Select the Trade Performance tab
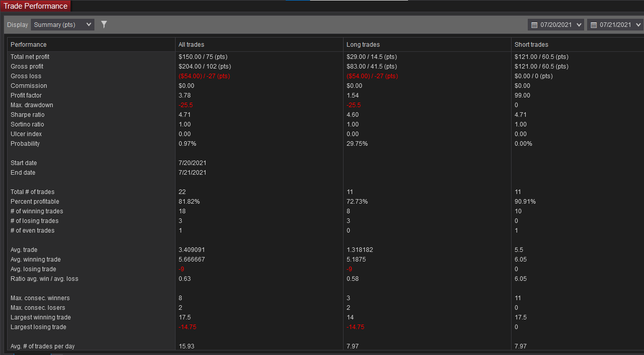The width and height of the screenshot is (644, 355). tap(36, 6)
